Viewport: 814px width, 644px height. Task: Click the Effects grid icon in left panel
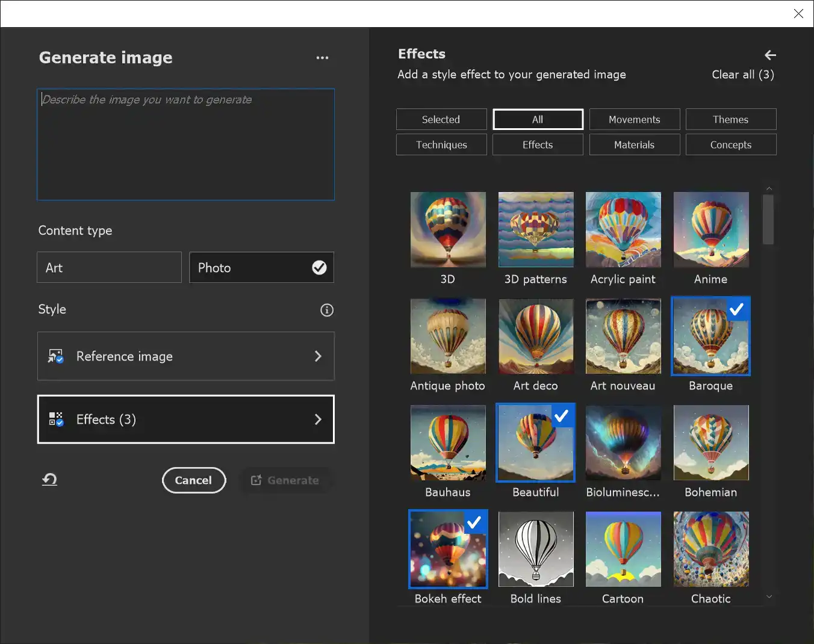55,420
